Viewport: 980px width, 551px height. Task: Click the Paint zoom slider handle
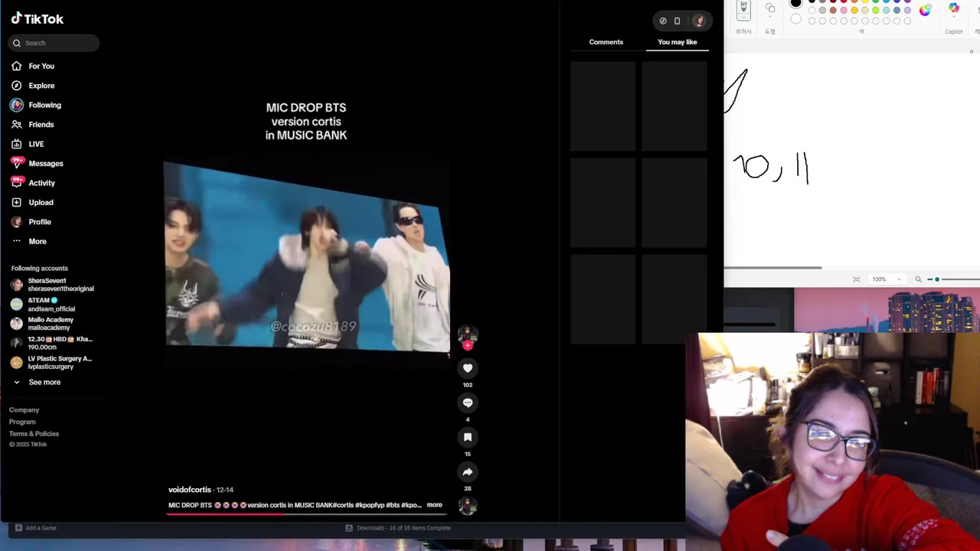click(937, 279)
